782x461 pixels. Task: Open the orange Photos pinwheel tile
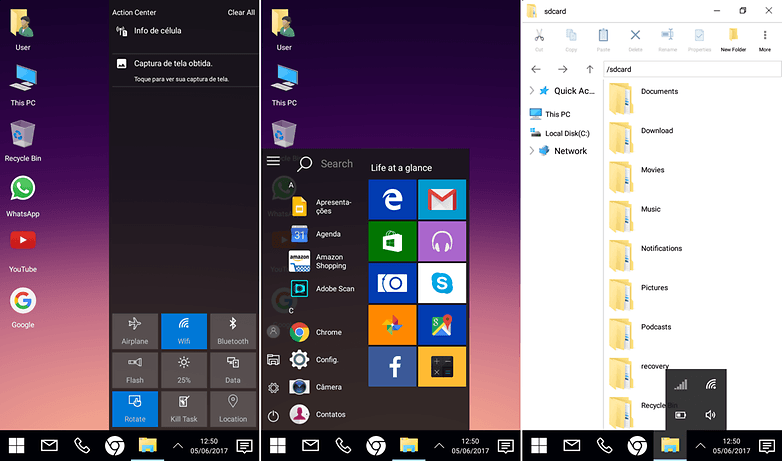[x=392, y=325]
